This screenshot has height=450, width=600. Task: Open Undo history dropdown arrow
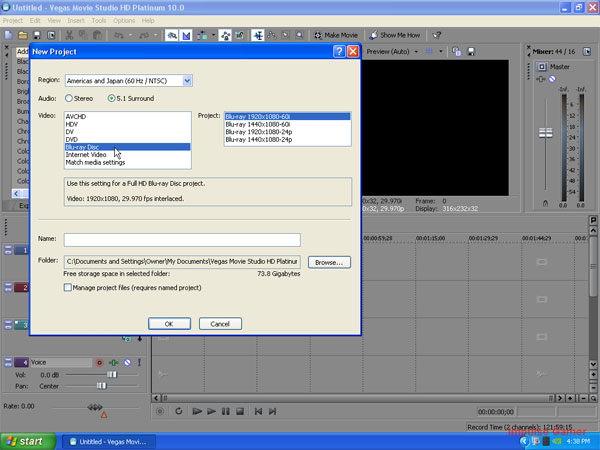click(x=130, y=36)
